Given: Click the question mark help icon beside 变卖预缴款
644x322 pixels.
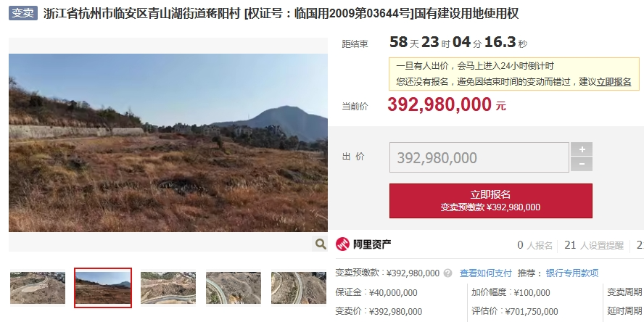Looking at the screenshot, I should (447, 273).
